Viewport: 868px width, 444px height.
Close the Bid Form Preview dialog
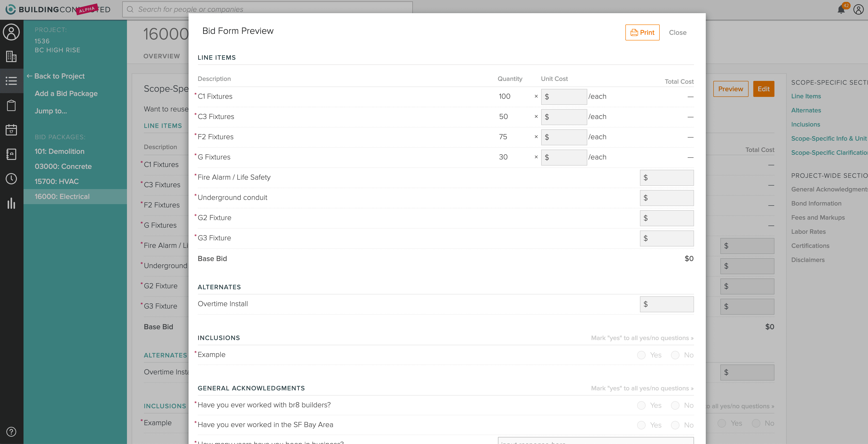[677, 32]
